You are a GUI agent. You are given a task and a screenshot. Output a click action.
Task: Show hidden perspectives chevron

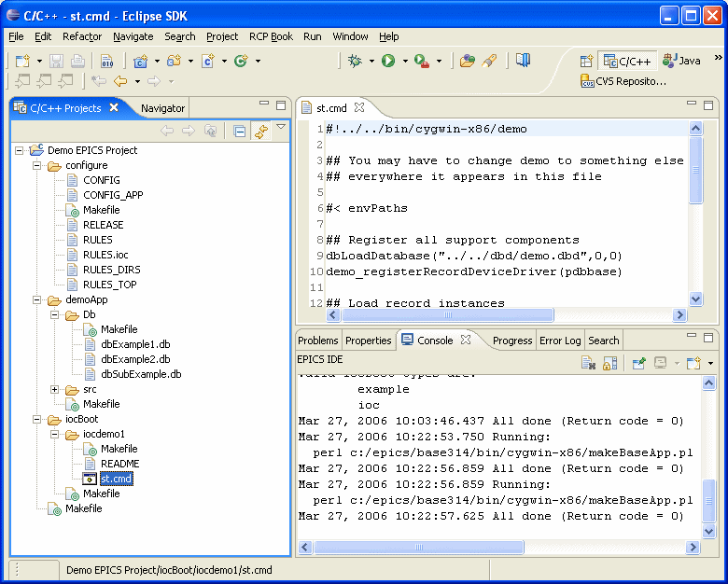718,58
